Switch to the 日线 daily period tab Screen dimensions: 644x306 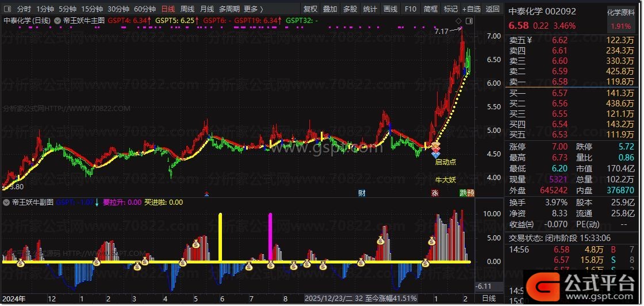click(168, 9)
